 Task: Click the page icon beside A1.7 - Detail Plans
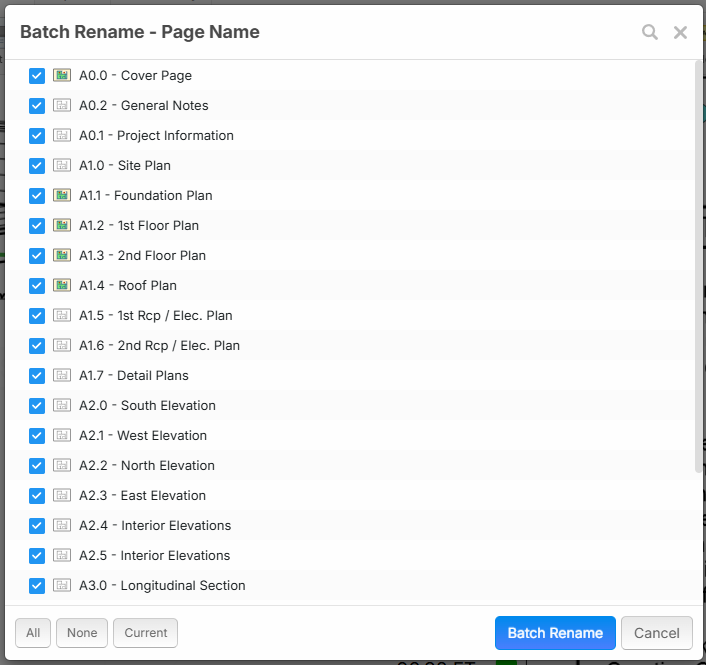(62, 375)
